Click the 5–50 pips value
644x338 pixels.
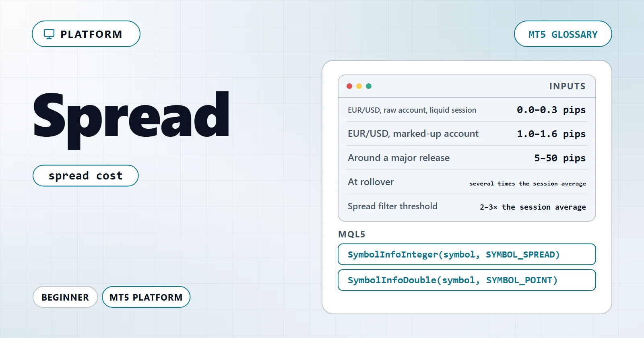click(560, 158)
